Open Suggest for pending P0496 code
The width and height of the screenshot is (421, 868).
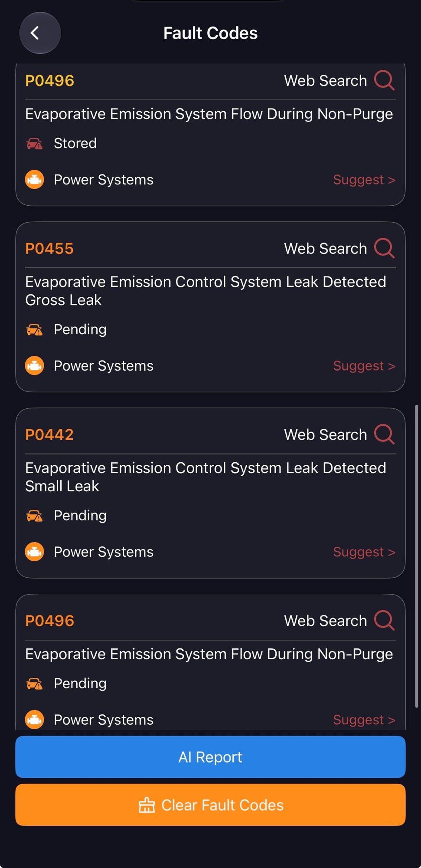(x=364, y=720)
